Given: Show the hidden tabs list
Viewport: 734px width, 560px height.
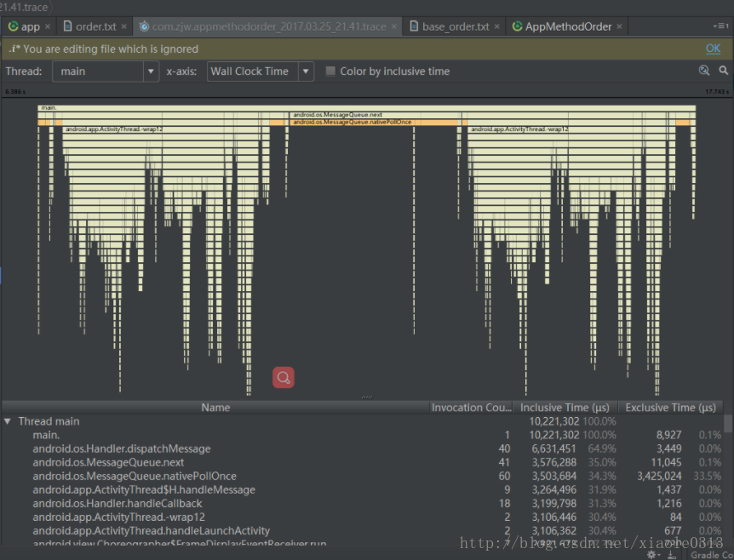Looking at the screenshot, I should 721,26.
